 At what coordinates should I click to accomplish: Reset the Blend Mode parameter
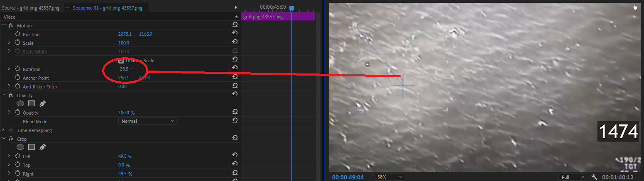coord(235,121)
